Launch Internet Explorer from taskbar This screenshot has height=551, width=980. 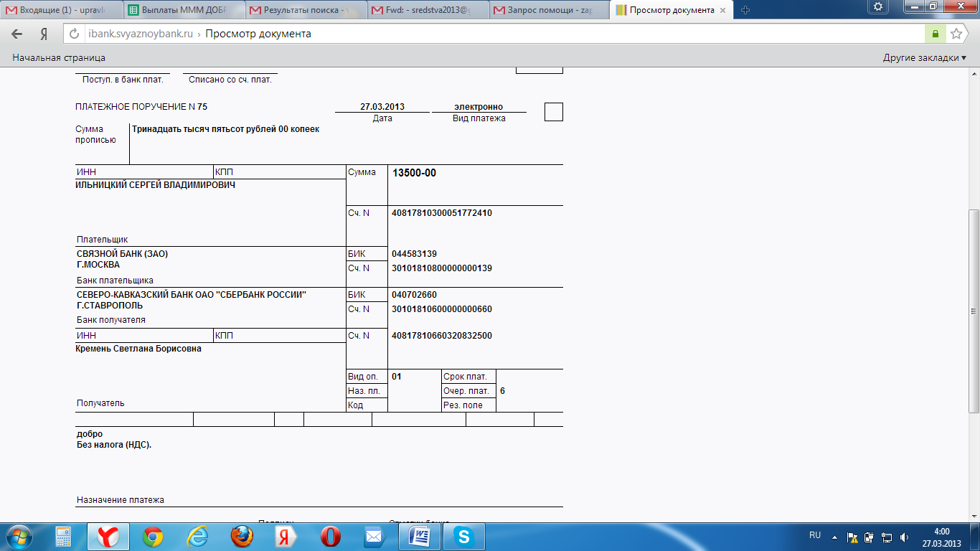point(197,536)
